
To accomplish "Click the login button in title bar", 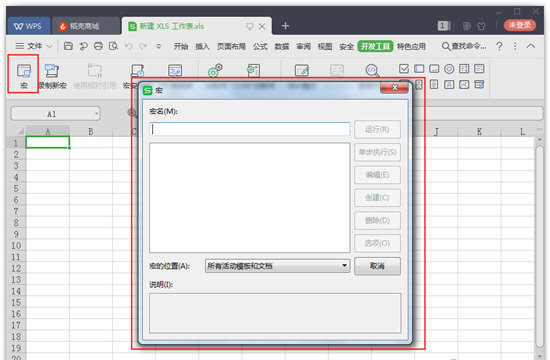I will tap(519, 25).
